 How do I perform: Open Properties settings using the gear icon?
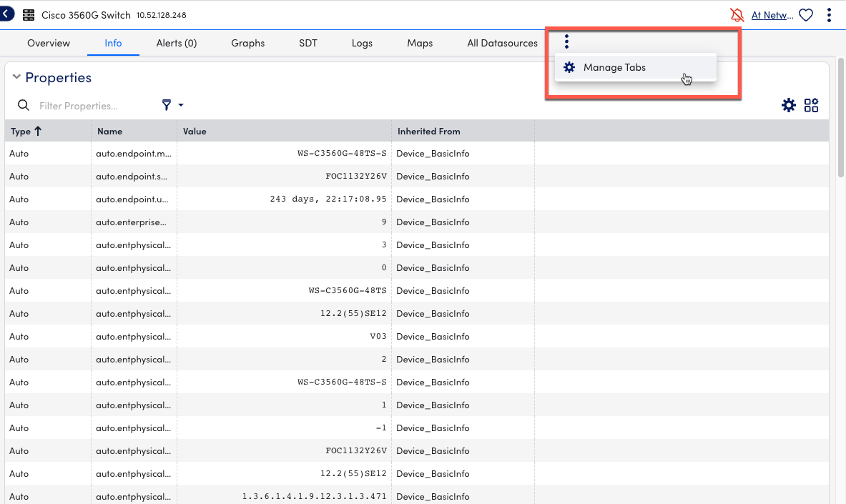tap(789, 104)
